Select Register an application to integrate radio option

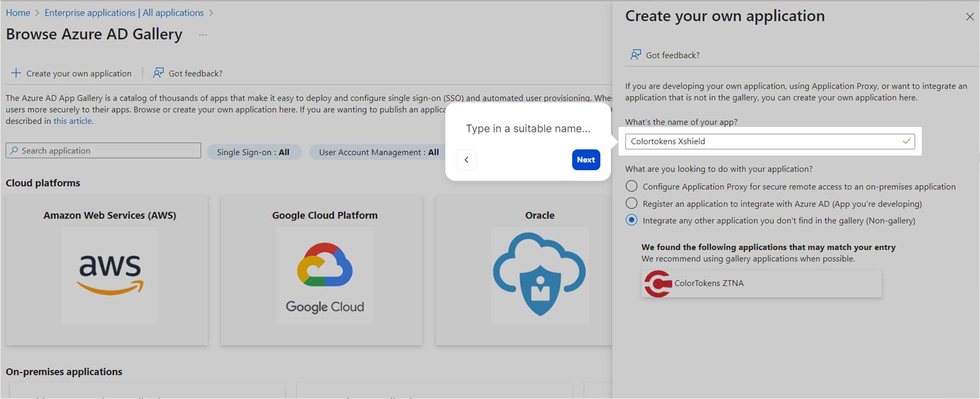click(631, 203)
